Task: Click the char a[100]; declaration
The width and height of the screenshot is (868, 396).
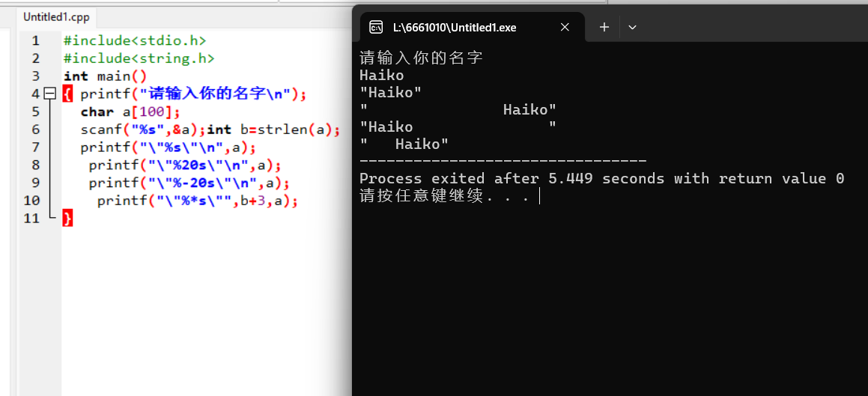Action: [x=130, y=112]
